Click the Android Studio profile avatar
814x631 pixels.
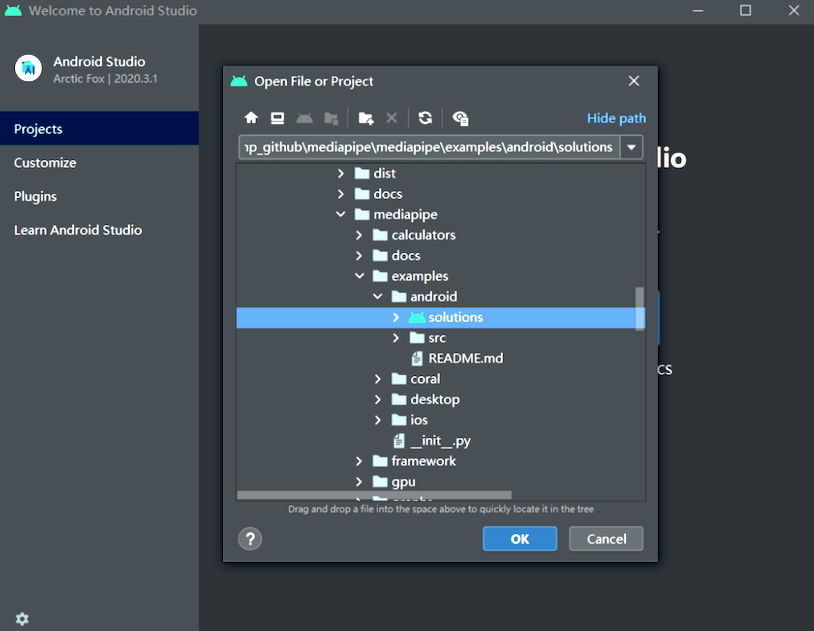pos(28,69)
